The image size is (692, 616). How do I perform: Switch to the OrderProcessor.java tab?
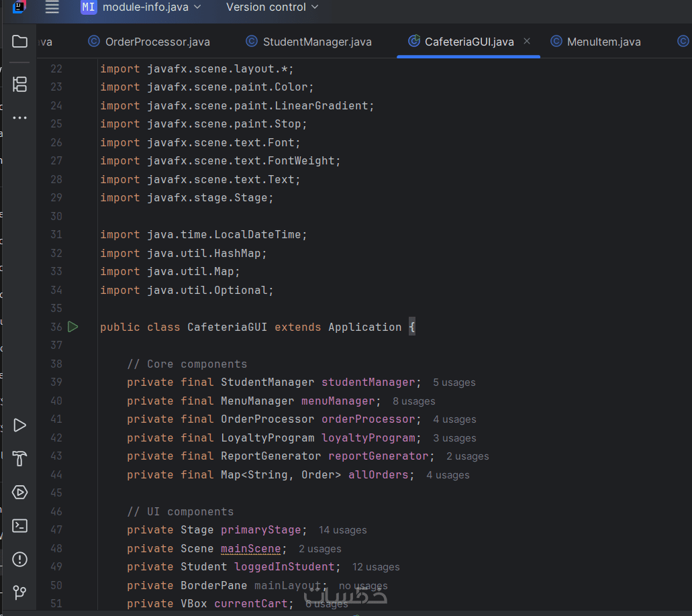click(157, 42)
